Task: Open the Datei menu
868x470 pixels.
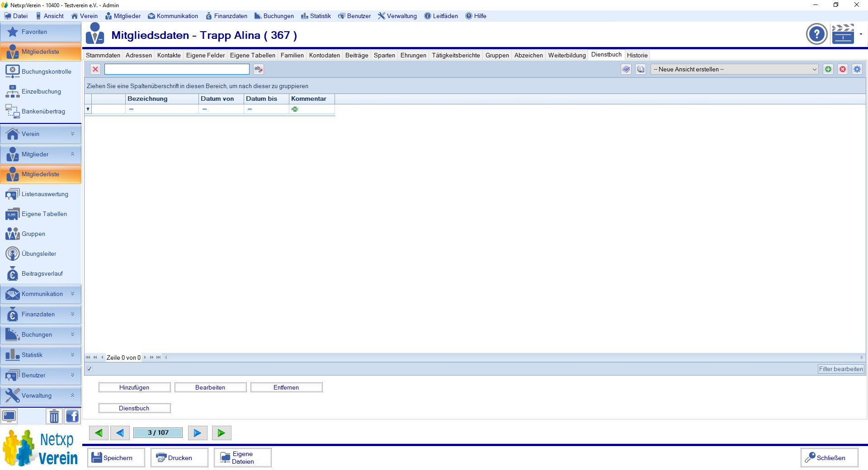Action: [16, 16]
